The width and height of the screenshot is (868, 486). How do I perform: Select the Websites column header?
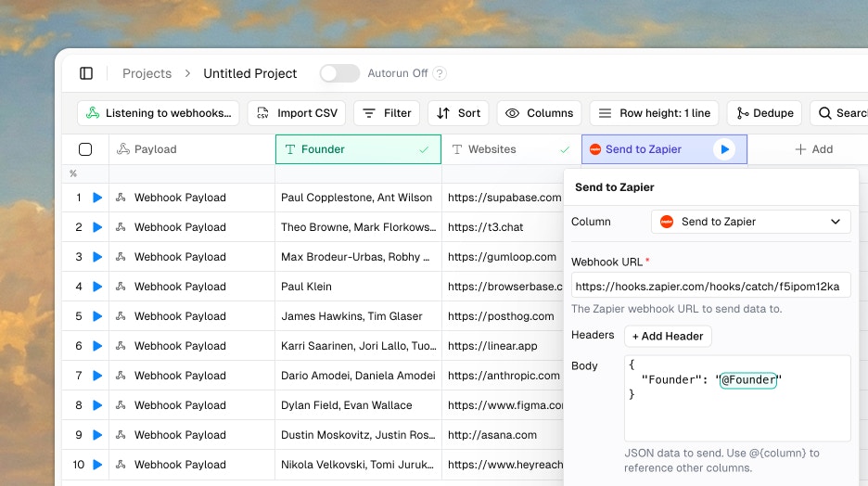(512, 149)
